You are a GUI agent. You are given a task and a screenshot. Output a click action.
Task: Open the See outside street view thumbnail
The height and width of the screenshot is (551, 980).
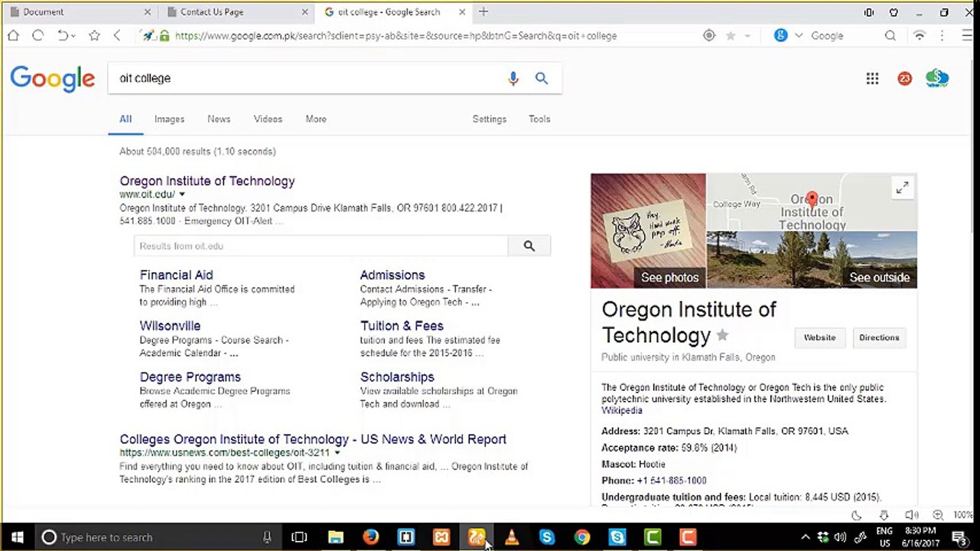(812, 259)
